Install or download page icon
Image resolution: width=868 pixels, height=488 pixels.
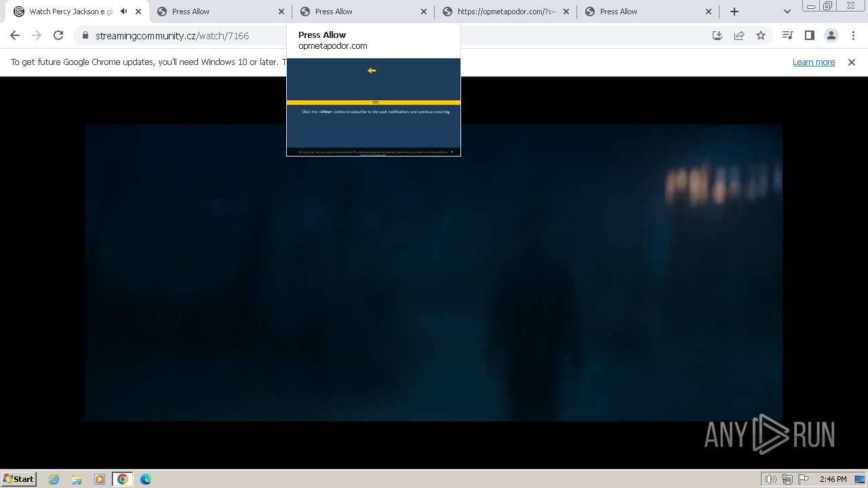[717, 36]
